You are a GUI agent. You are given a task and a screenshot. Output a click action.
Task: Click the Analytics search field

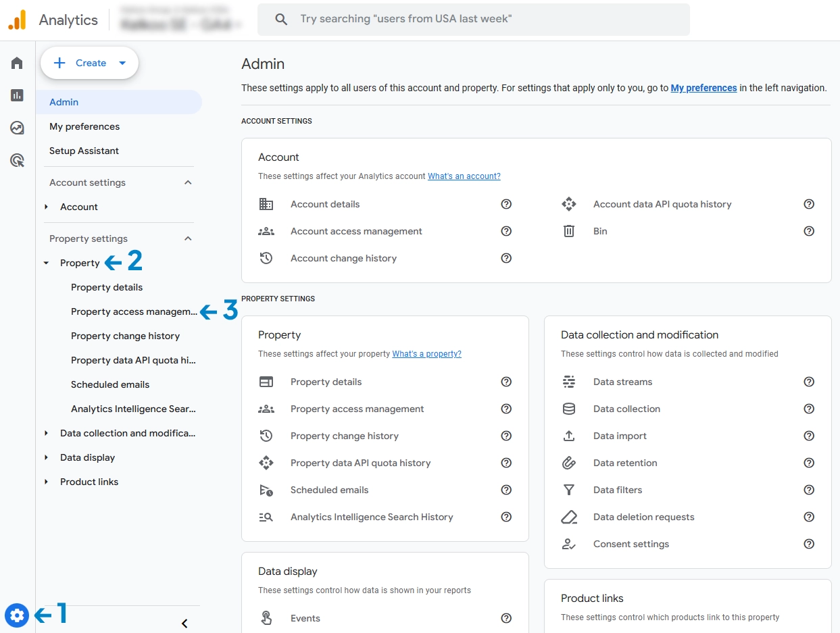tap(473, 19)
